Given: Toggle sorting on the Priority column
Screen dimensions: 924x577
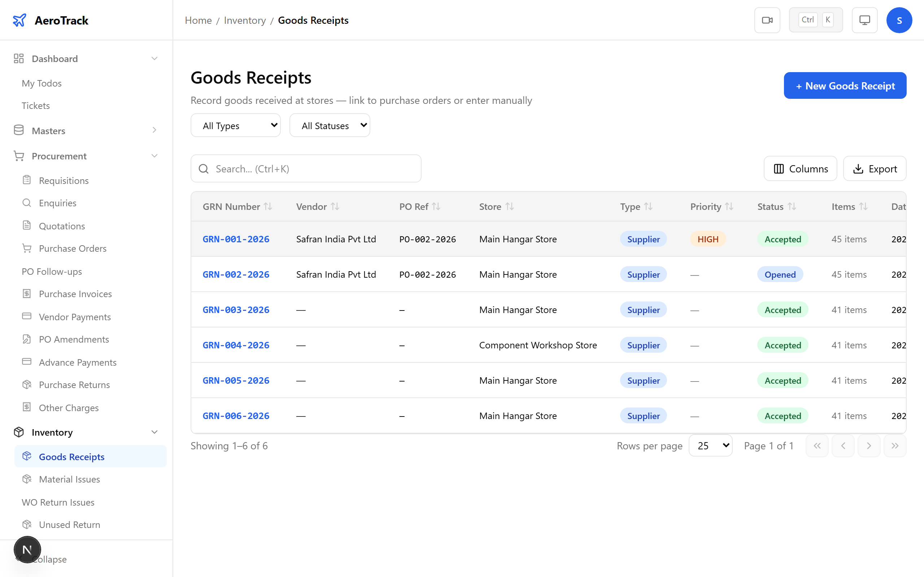Looking at the screenshot, I should point(730,206).
